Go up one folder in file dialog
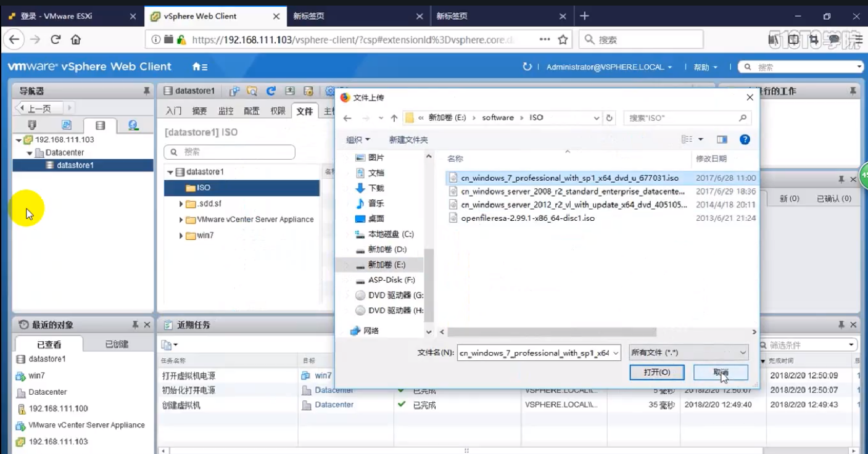This screenshot has width=868, height=454. tap(394, 118)
